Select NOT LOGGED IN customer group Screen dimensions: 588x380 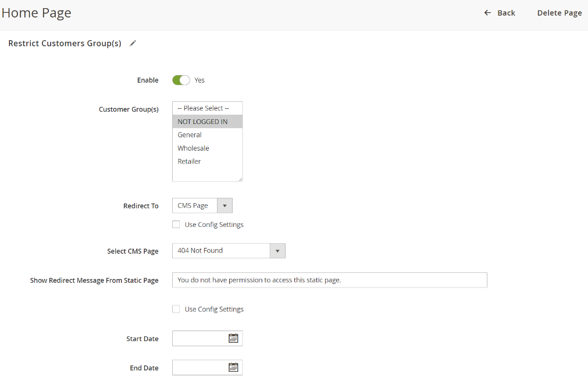click(203, 122)
